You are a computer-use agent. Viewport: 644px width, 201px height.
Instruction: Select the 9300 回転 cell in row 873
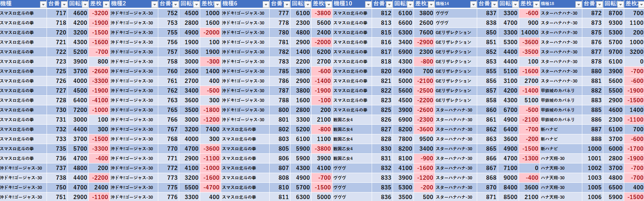click(x=613, y=23)
